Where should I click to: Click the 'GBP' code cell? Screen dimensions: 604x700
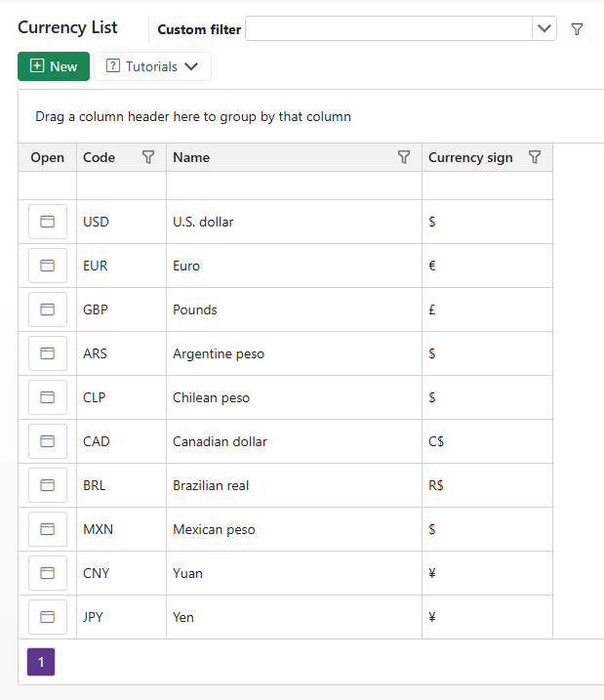[x=121, y=309]
